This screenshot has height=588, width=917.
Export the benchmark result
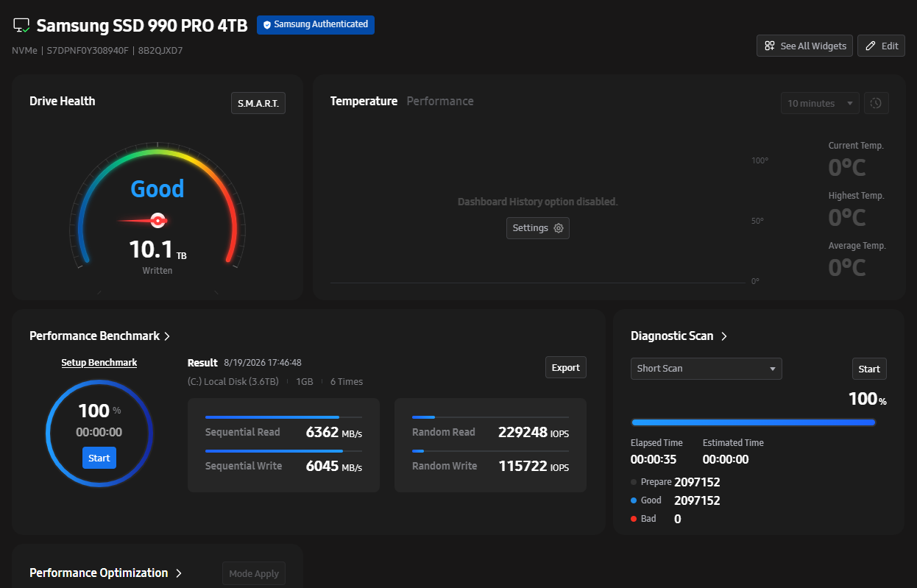[566, 368]
